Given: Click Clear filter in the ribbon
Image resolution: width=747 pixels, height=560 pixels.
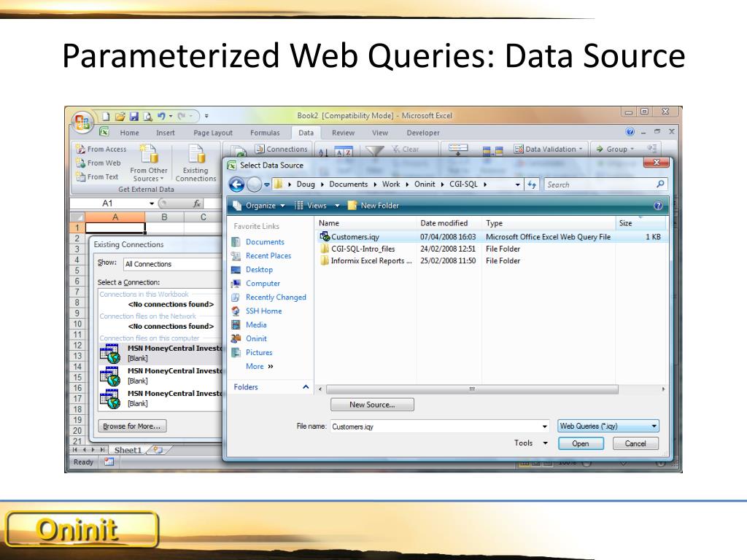Looking at the screenshot, I should 406,149.
